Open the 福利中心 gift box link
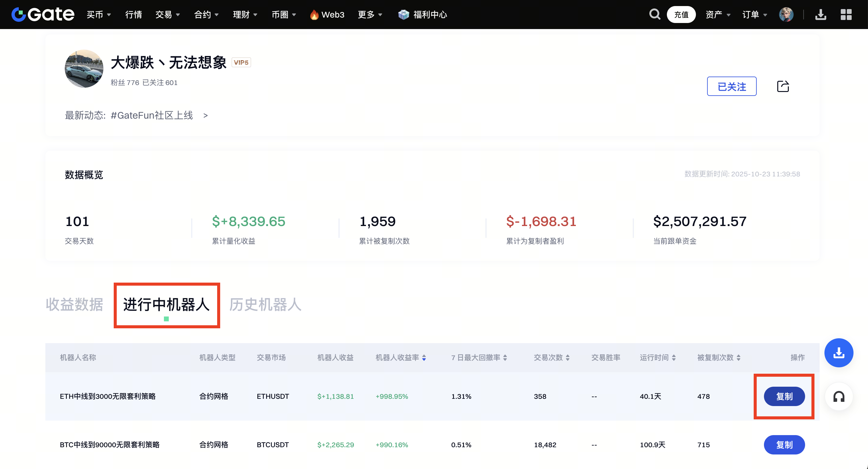 pos(423,15)
